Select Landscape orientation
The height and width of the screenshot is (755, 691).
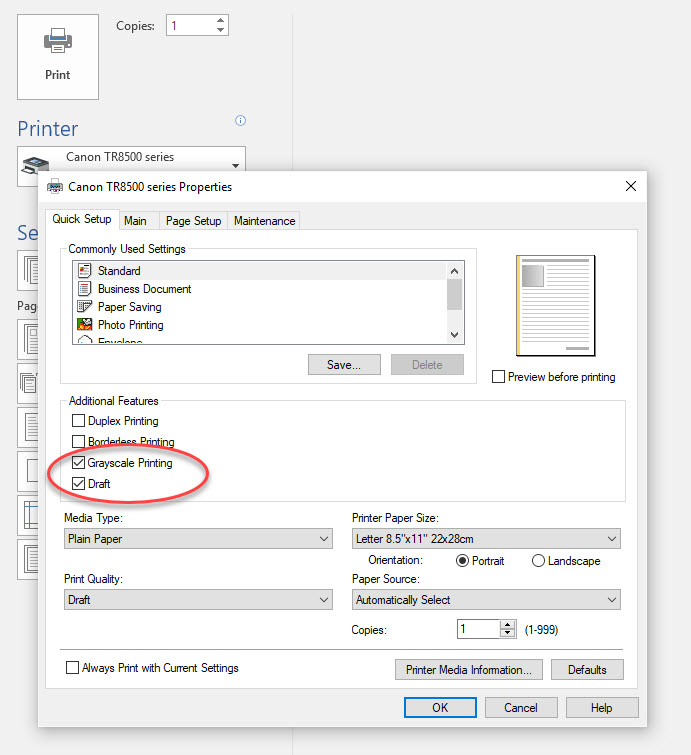pyautogui.click(x=539, y=561)
